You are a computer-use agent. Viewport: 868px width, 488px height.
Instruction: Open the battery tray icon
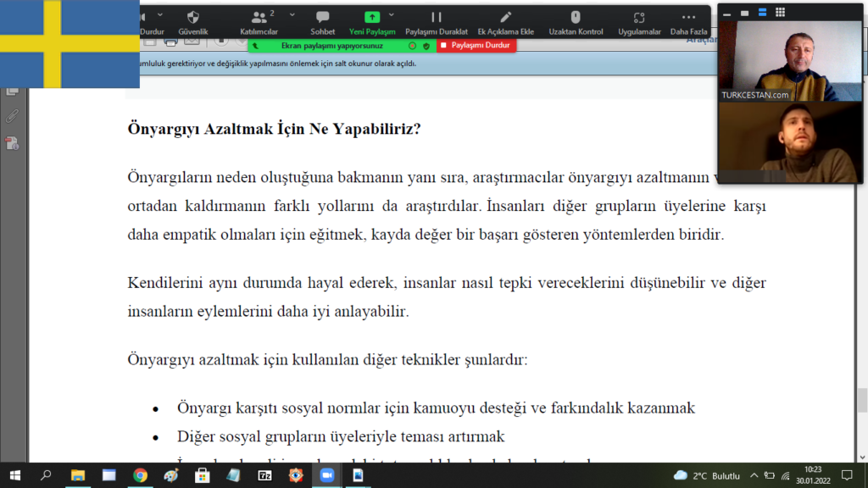click(x=770, y=476)
